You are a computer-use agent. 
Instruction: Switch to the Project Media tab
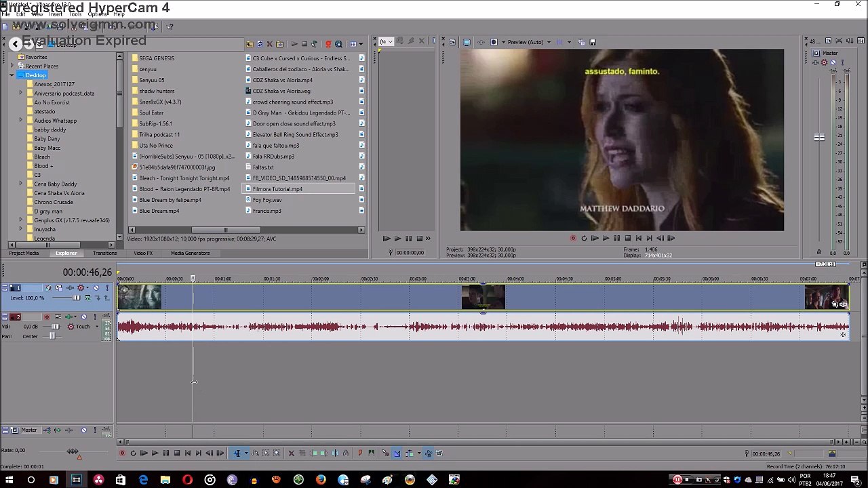[24, 253]
